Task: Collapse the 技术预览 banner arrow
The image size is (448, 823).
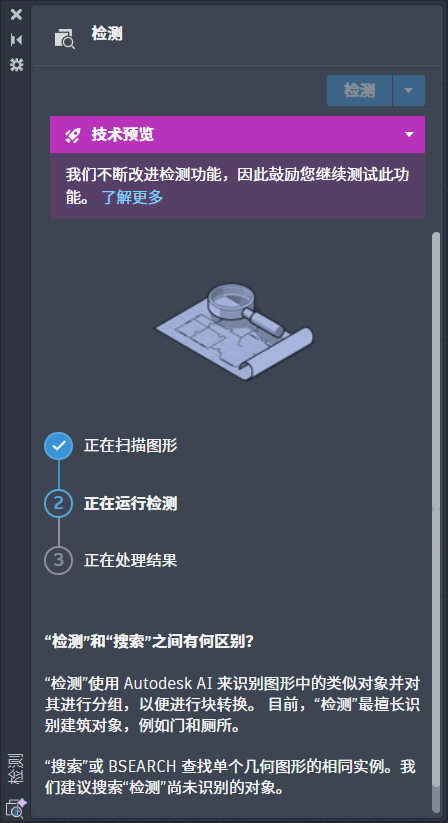Action: point(409,135)
